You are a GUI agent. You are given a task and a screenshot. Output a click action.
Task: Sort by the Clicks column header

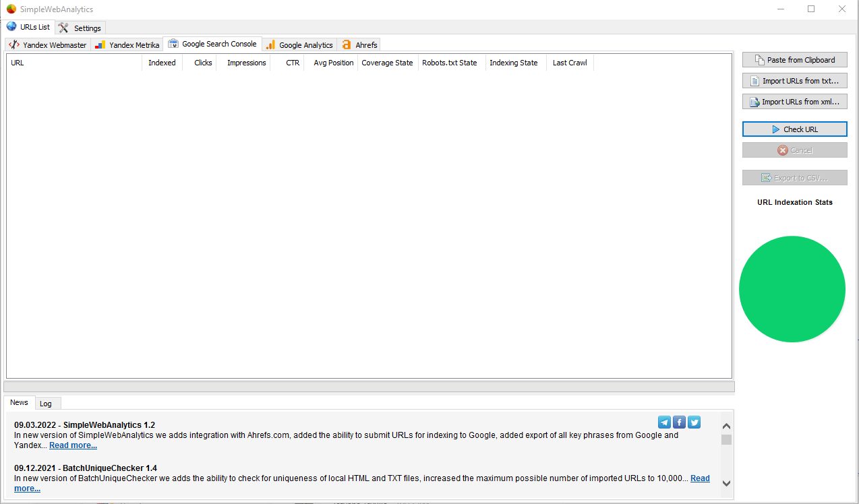200,63
